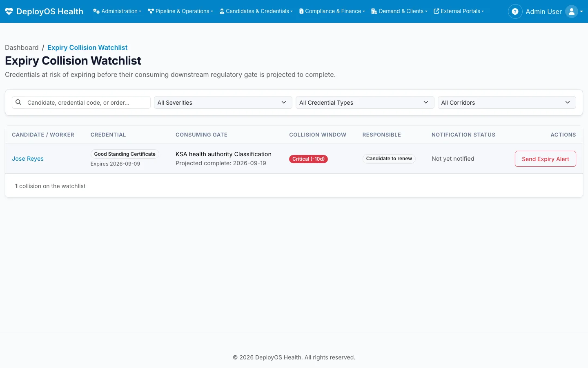This screenshot has width=588, height=368.
Task: Open Jose Reyes candidate link
Action: click(x=28, y=159)
